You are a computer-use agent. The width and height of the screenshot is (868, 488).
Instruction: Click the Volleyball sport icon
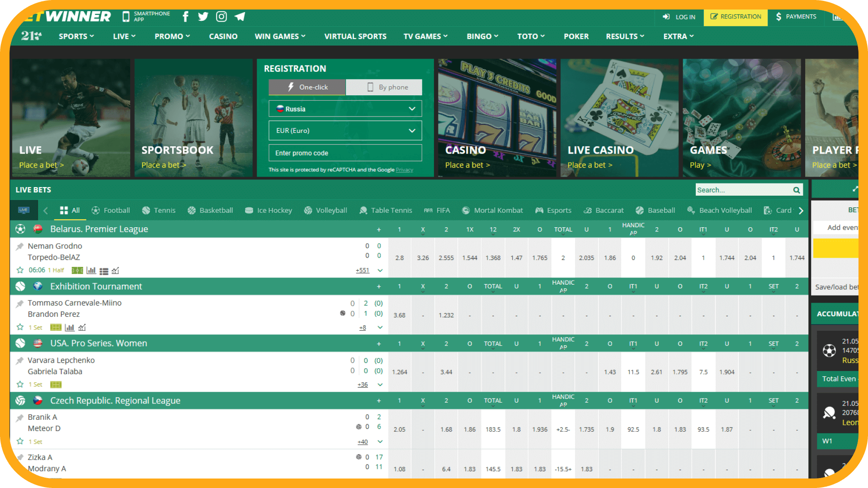coord(306,210)
